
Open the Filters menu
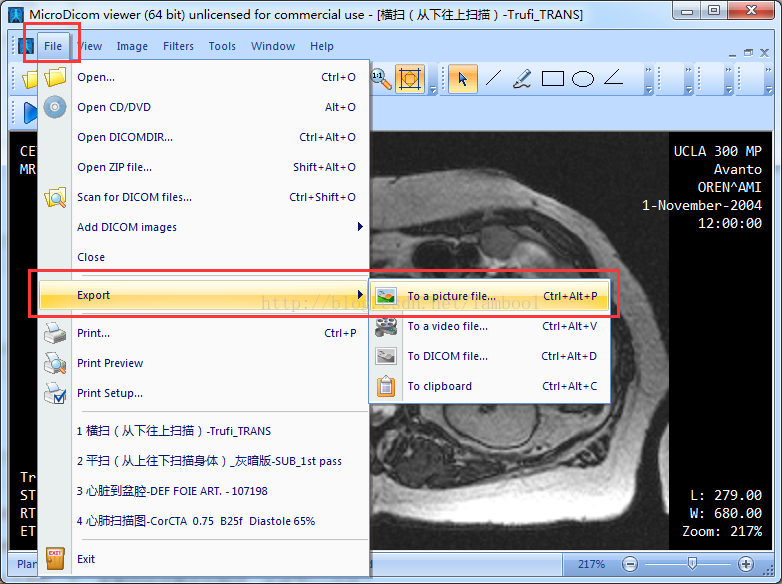pos(178,46)
